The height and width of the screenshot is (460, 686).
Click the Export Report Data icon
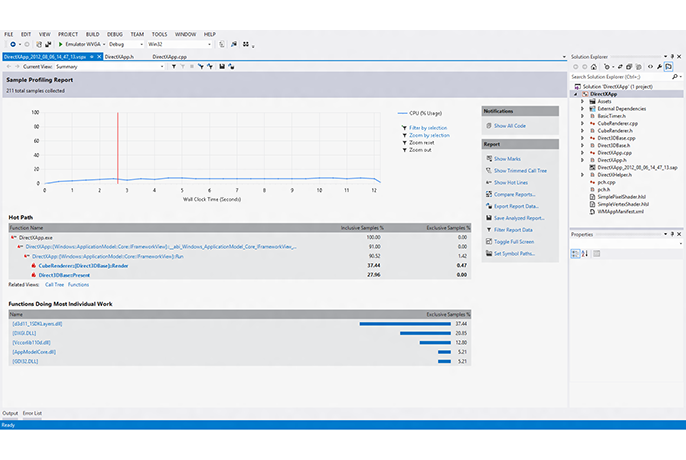[489, 206]
